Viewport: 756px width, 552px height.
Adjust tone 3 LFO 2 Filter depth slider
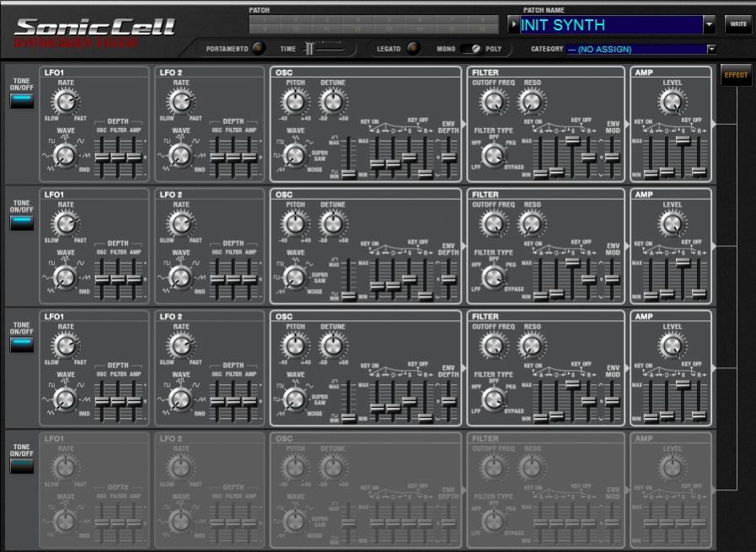[233, 401]
